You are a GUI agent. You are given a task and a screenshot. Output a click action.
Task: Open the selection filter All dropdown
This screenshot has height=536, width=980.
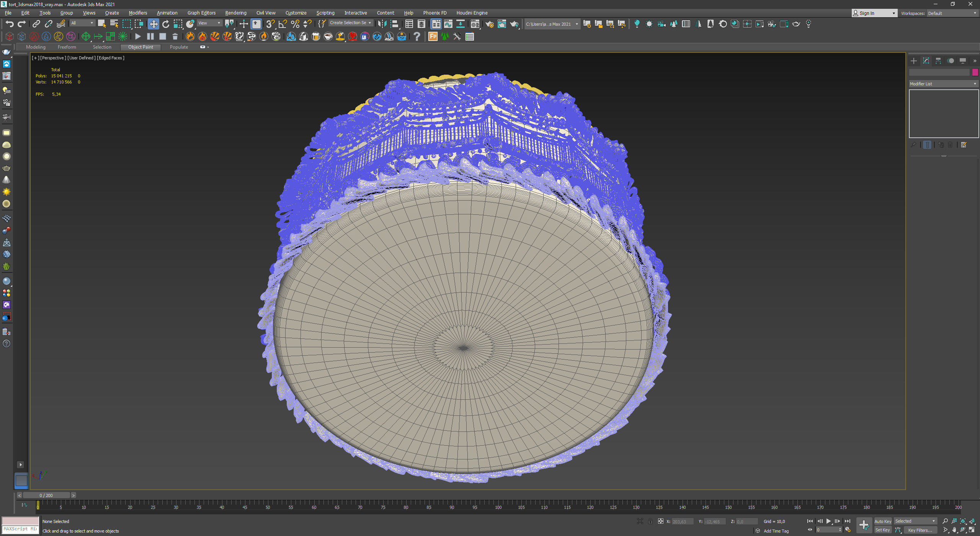click(82, 23)
